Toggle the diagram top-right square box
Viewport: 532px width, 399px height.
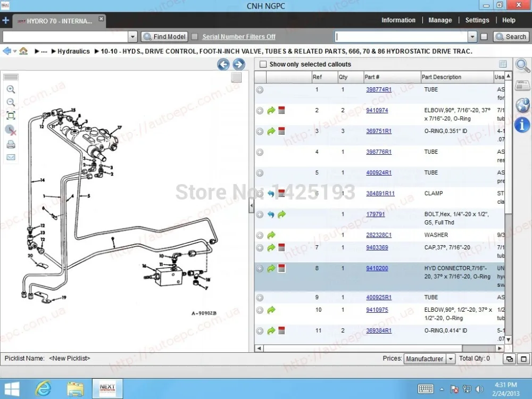coord(237,78)
